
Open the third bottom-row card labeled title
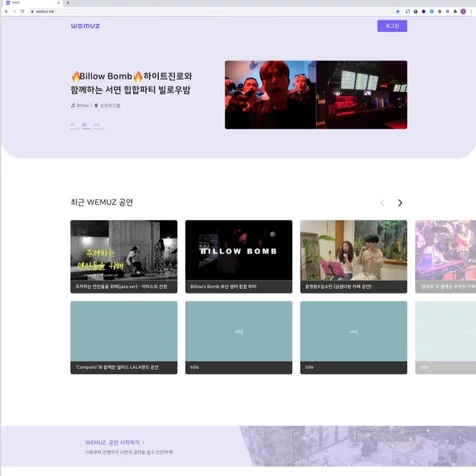pos(353,337)
